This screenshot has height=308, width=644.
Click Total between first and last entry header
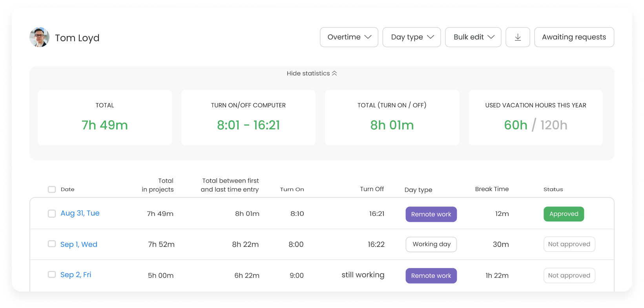[230, 185]
